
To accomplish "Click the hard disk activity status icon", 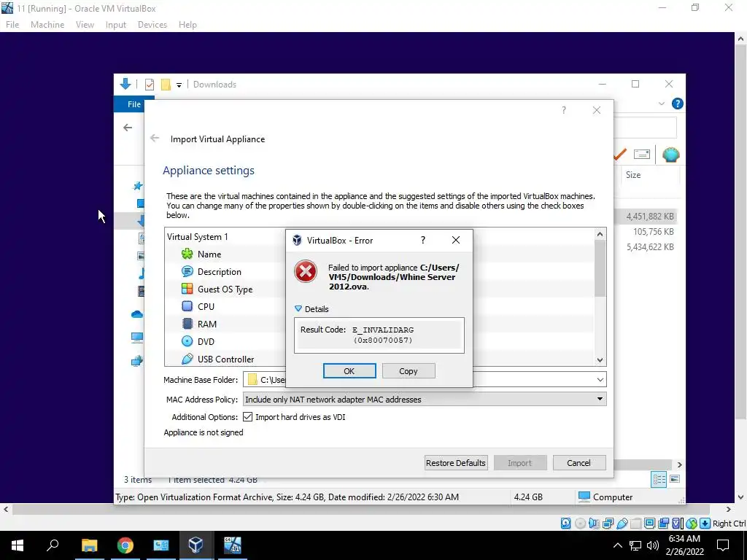I will (565, 524).
